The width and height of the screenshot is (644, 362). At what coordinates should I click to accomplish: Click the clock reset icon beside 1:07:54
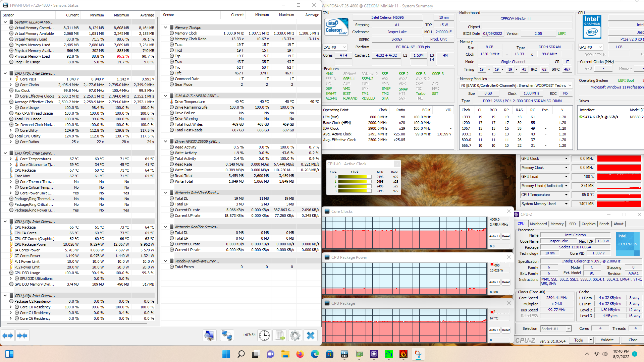coord(264,336)
